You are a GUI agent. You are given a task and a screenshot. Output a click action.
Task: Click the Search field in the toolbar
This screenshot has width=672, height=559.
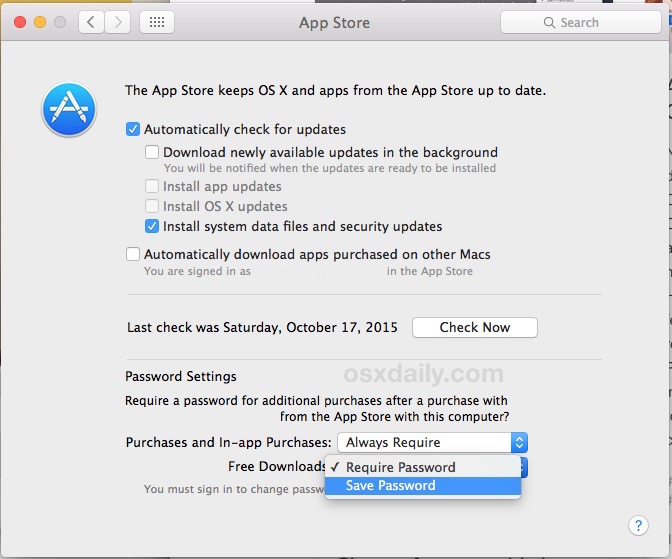tap(581, 22)
